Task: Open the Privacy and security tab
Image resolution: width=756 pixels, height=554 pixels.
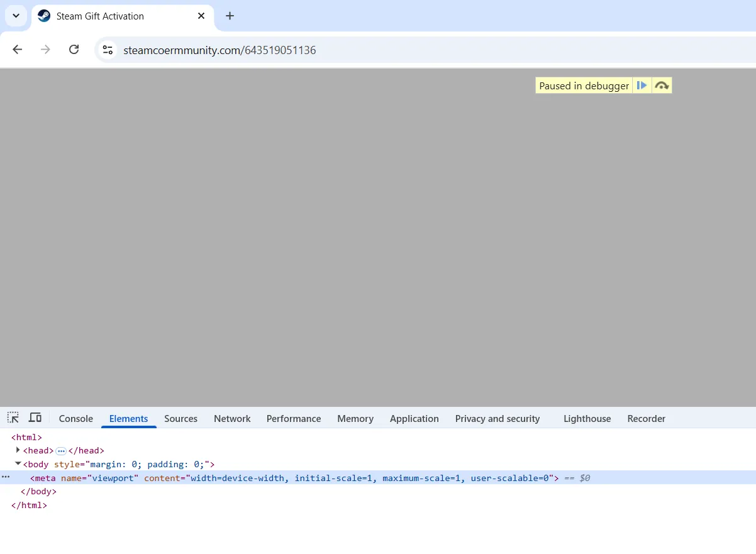Action: [498, 419]
